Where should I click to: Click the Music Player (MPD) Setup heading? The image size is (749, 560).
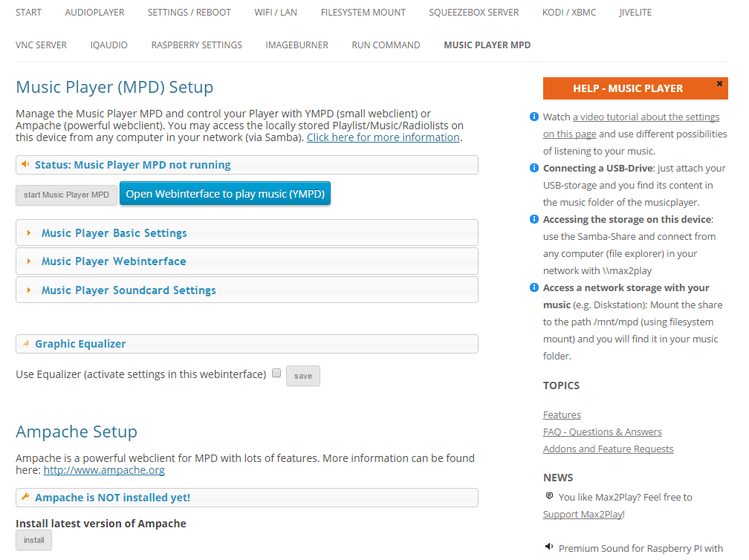point(114,88)
